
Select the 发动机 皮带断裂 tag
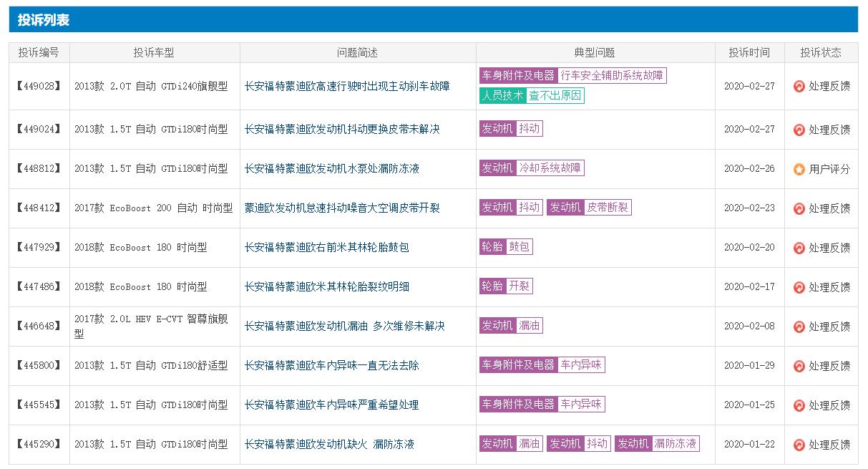(x=589, y=208)
